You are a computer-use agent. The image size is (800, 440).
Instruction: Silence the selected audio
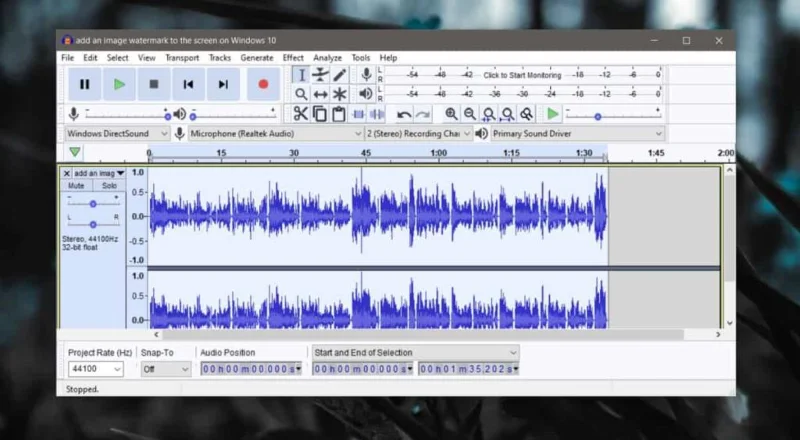point(377,114)
